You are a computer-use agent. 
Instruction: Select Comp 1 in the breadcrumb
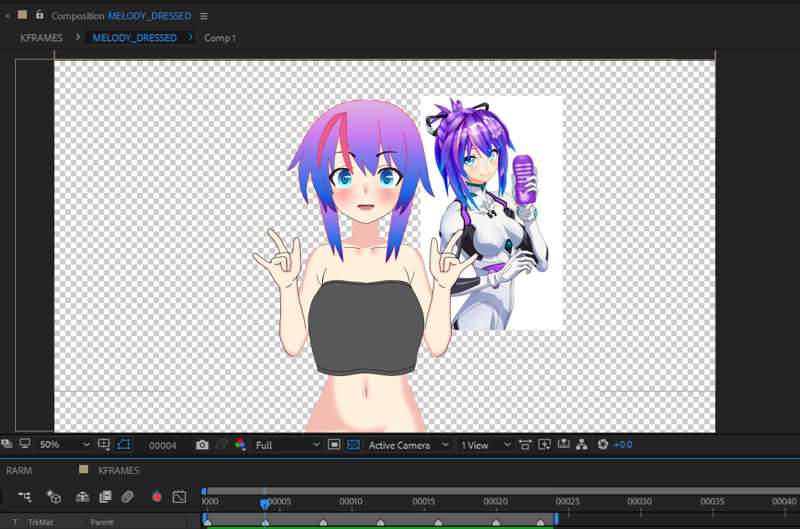219,38
